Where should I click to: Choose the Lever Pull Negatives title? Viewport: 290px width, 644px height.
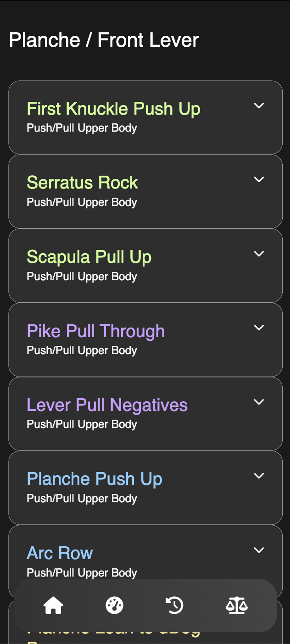pos(107,405)
